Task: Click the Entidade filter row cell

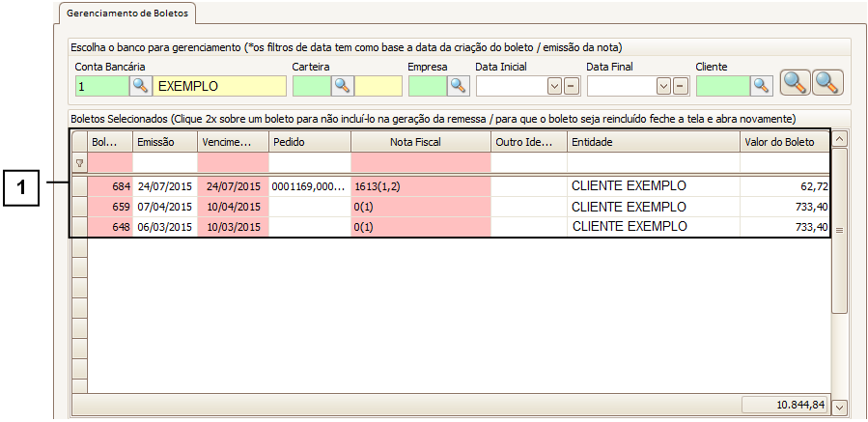Action: (653, 163)
